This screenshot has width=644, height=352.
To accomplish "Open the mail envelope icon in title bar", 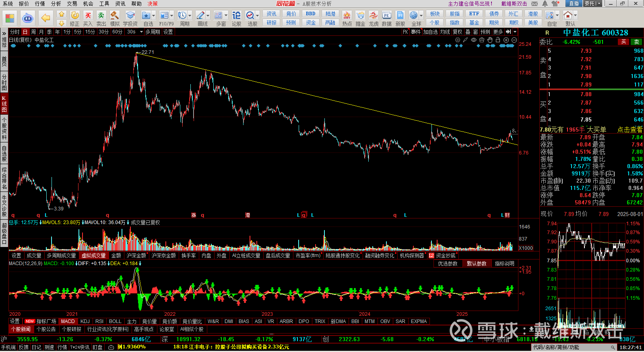I will [x=535, y=4].
